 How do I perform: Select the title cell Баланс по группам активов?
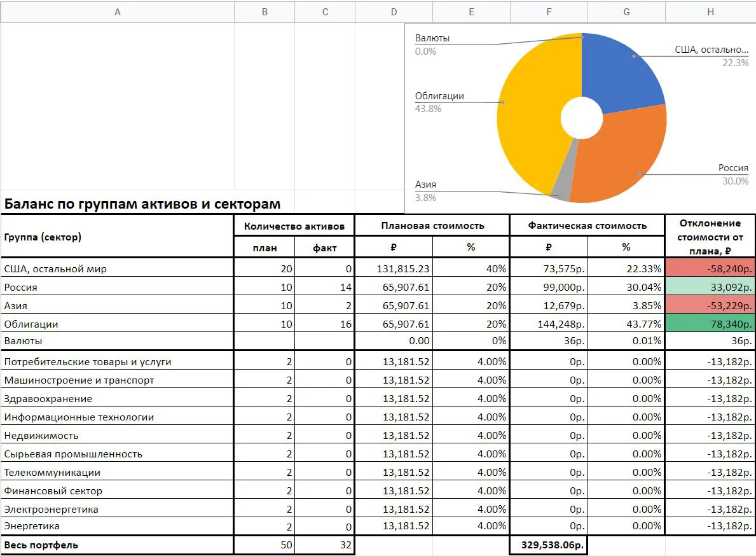(142, 204)
